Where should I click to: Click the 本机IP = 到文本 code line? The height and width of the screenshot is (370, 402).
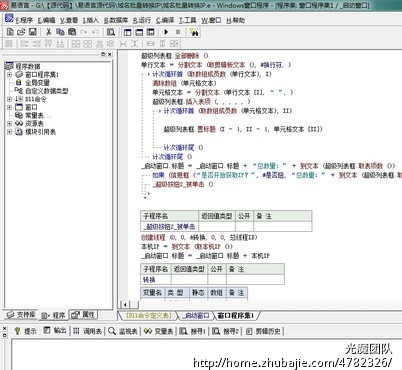[187, 247]
